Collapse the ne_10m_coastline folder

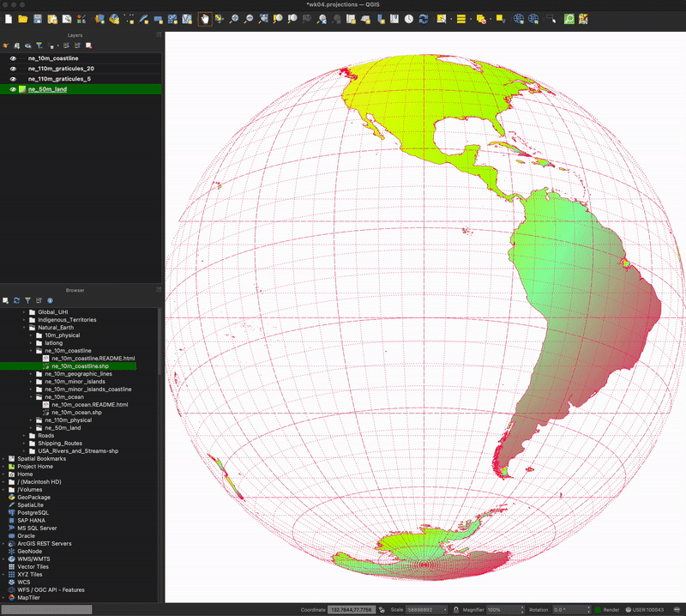[x=31, y=350]
